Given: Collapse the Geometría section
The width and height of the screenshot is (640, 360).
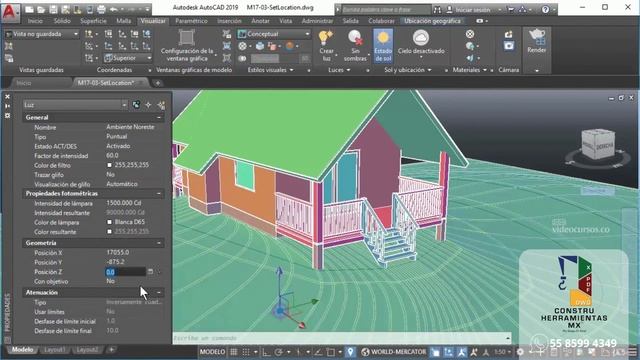Looking at the screenshot, I should point(159,243).
